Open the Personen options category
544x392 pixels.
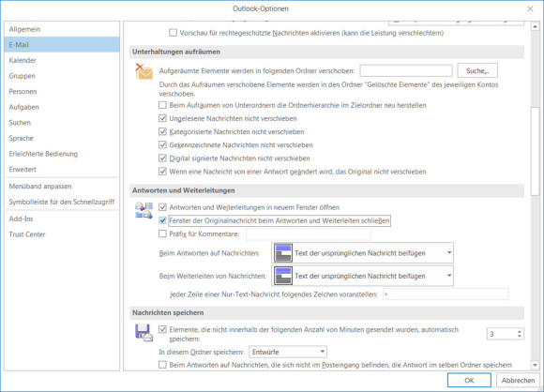point(62,92)
